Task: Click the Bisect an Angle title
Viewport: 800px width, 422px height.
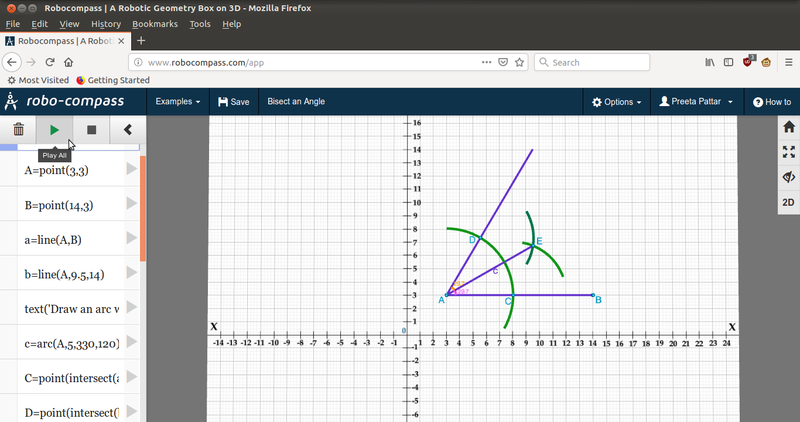Action: pos(296,102)
